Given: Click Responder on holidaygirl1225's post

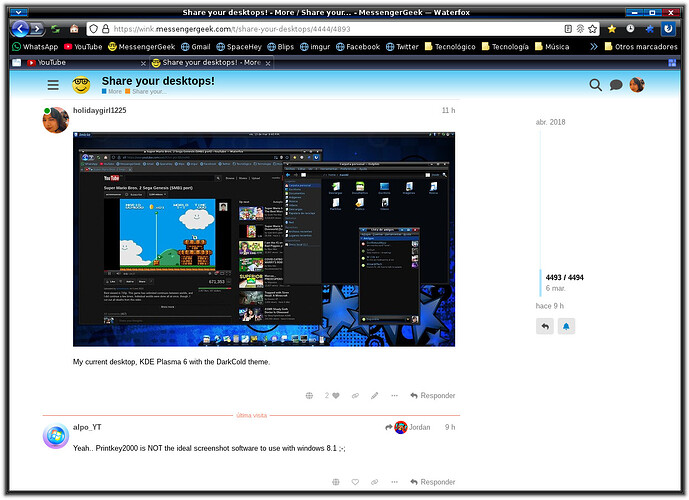Looking at the screenshot, I should point(433,395).
